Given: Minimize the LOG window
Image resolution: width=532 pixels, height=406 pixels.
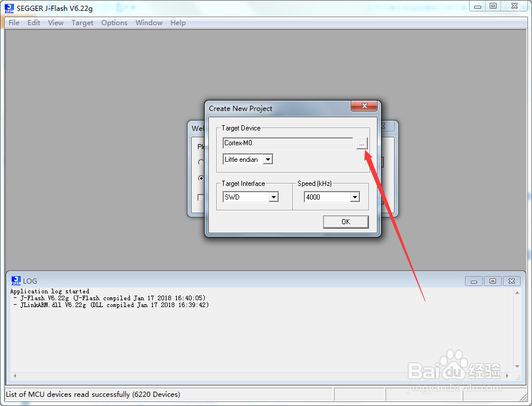Looking at the screenshot, I should click(x=474, y=281).
